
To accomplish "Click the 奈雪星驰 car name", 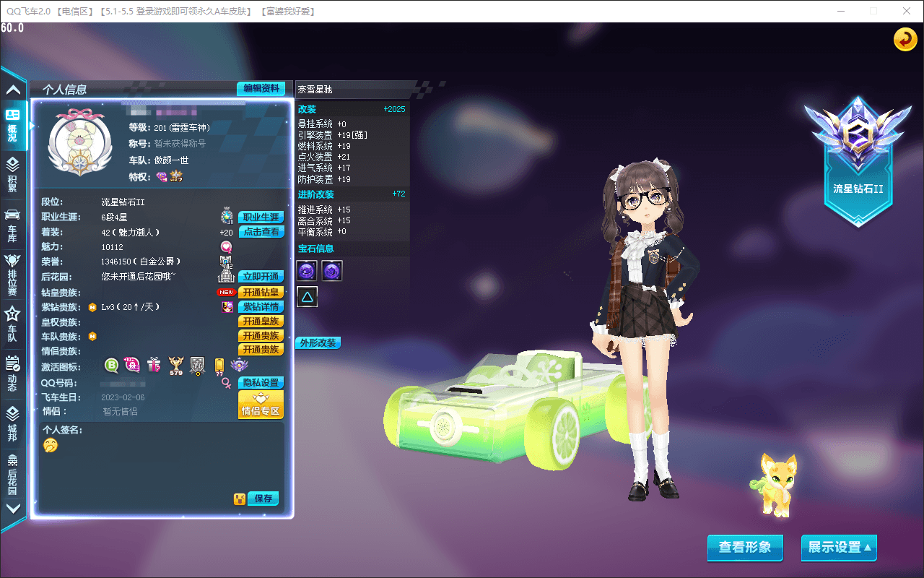I will pos(315,90).
